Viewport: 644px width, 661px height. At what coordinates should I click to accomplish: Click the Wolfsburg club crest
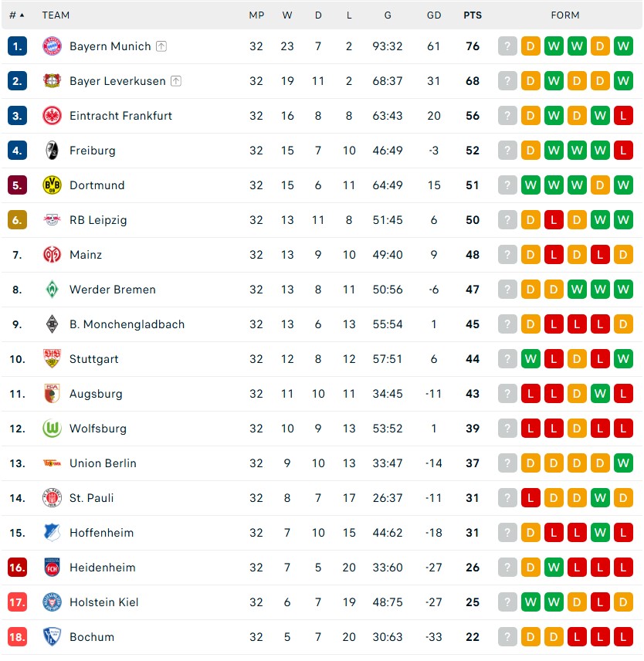[52, 429]
